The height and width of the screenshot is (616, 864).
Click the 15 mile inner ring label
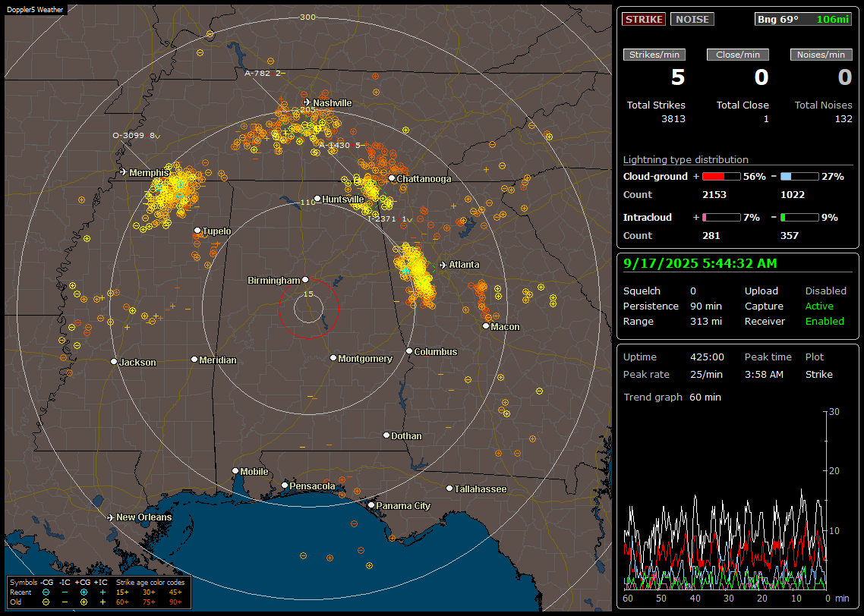pyautogui.click(x=308, y=294)
